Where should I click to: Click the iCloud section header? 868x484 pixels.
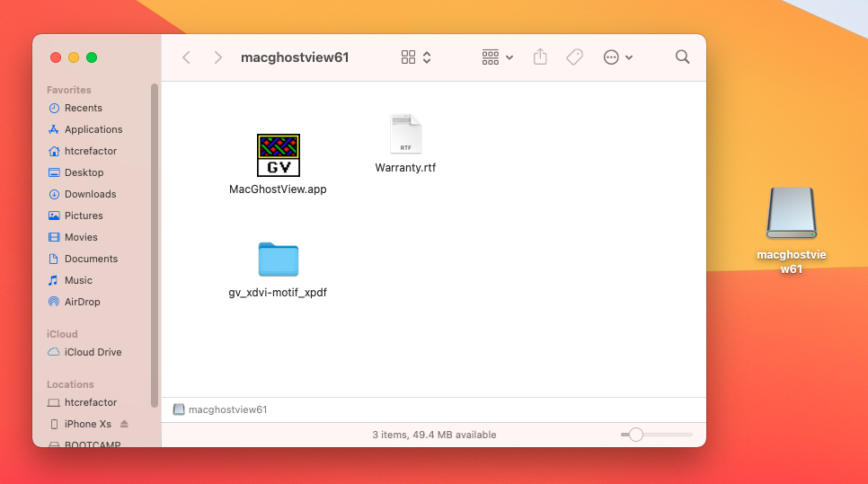click(62, 334)
